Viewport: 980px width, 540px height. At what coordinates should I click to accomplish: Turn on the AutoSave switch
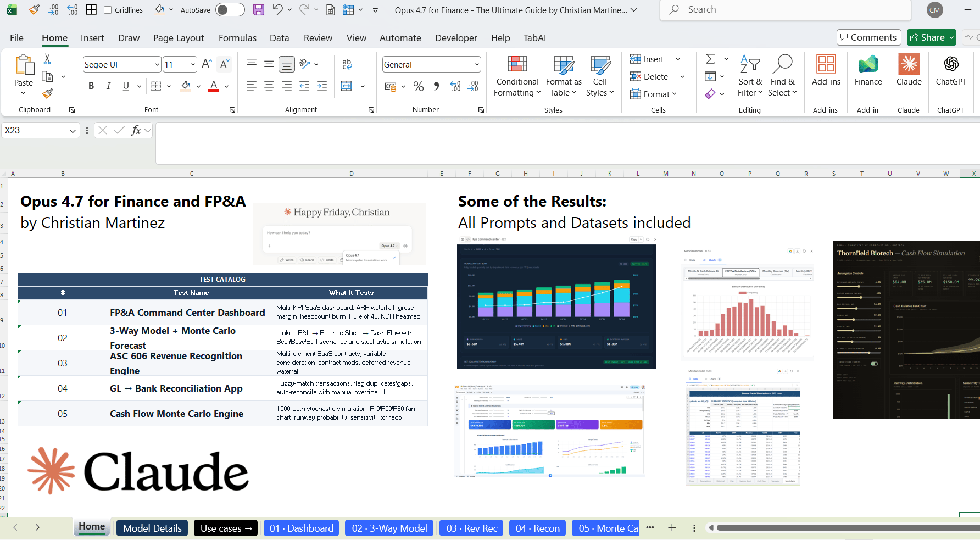(230, 10)
